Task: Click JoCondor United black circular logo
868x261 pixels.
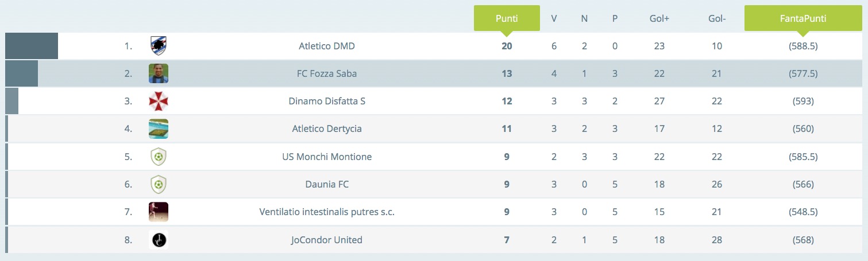Action: 158,239
